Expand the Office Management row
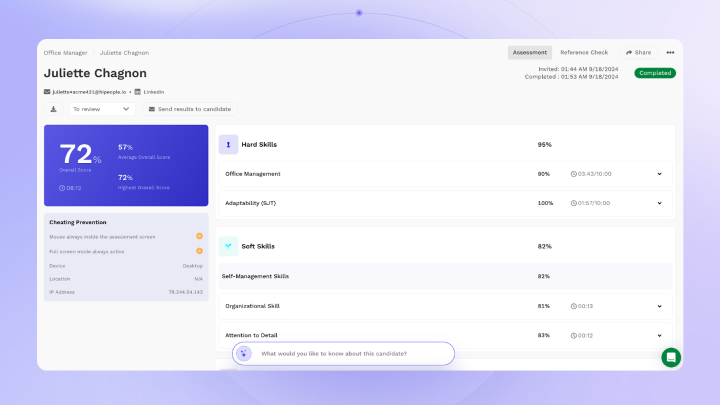720x405 pixels. pyautogui.click(x=659, y=174)
